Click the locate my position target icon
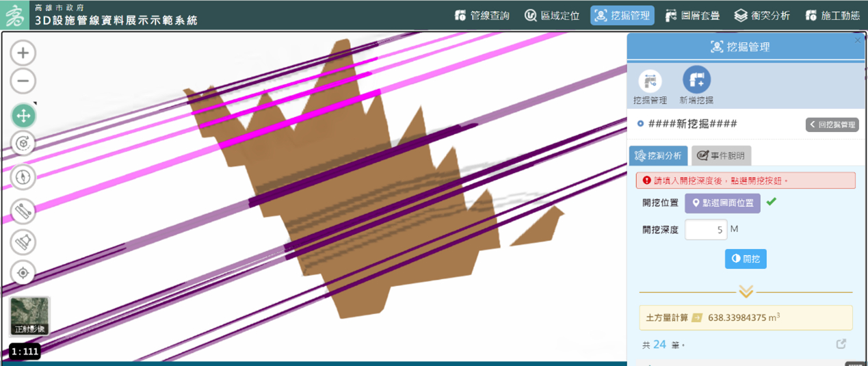This screenshot has width=868, height=366. tap(23, 273)
